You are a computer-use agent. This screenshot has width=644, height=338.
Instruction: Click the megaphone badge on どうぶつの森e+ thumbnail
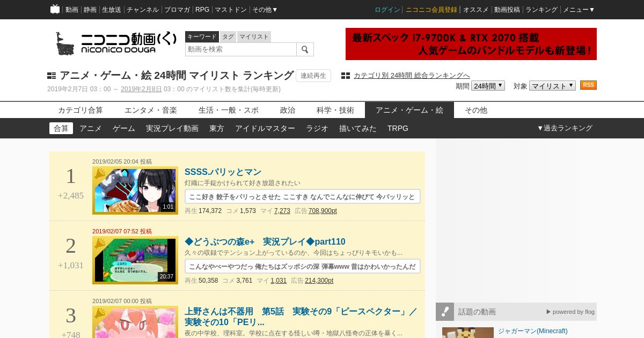[100, 244]
